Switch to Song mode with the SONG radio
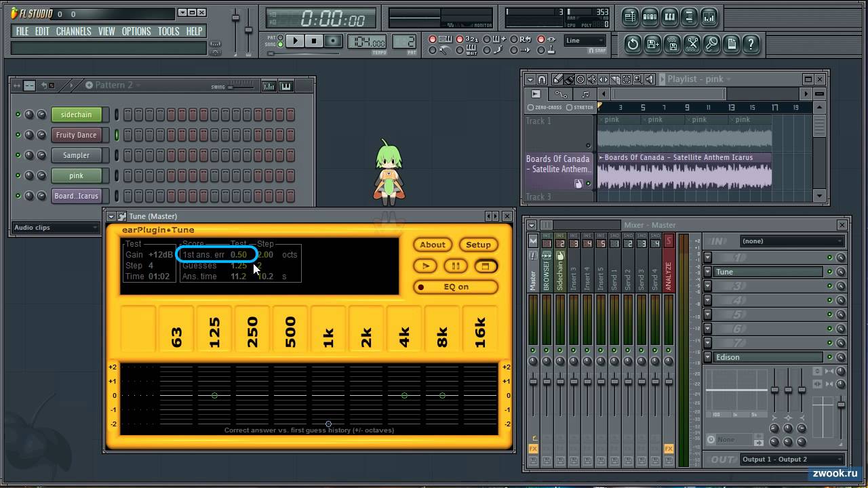This screenshot has height=488, width=868. (x=280, y=44)
